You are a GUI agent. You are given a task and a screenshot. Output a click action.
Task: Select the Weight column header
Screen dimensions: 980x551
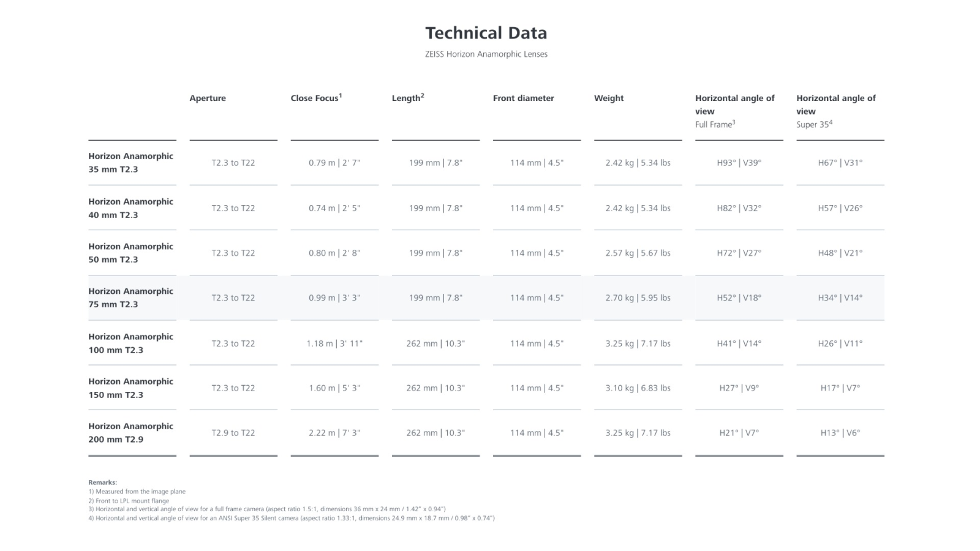tap(609, 98)
